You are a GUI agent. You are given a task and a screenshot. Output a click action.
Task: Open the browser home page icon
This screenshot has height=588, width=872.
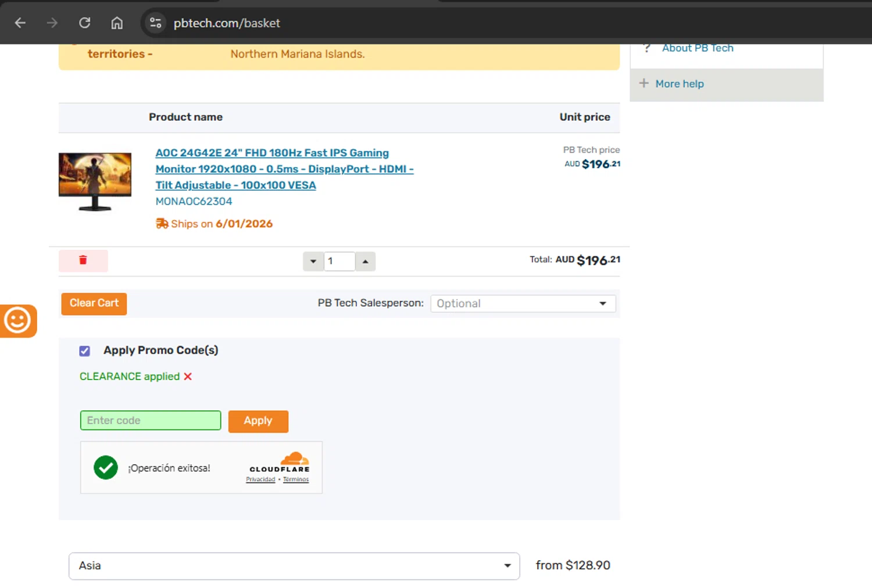coord(117,23)
